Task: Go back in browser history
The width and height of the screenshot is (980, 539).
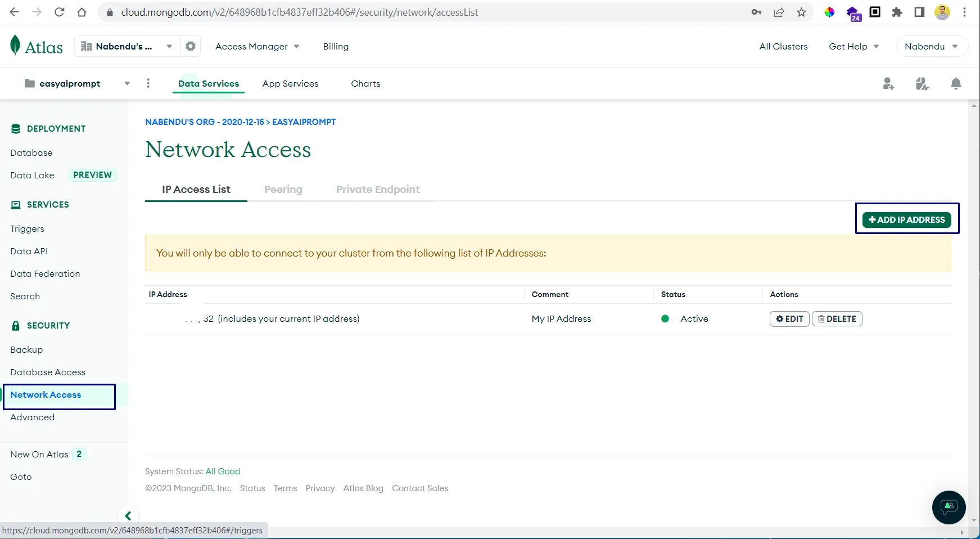Action: tap(15, 12)
